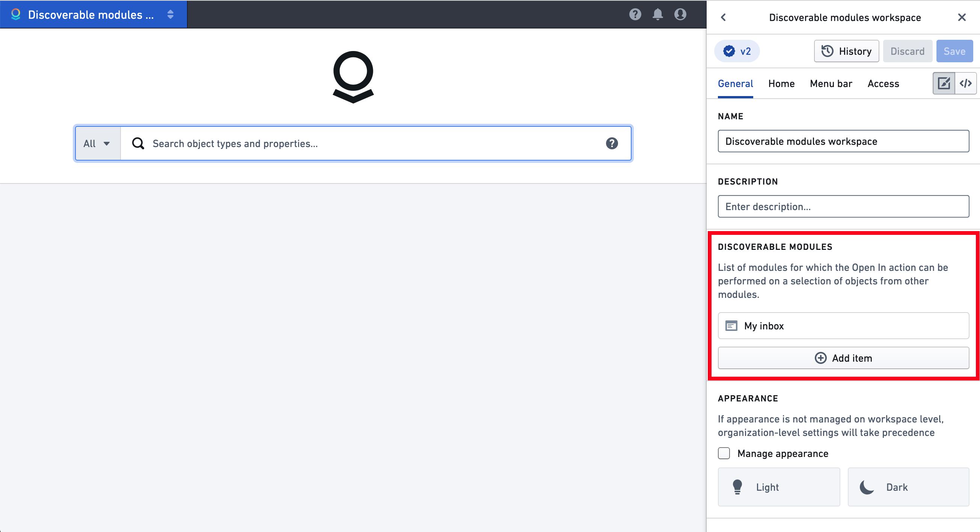980x532 pixels.
Task: Switch to the Access tab
Action: pyautogui.click(x=883, y=84)
